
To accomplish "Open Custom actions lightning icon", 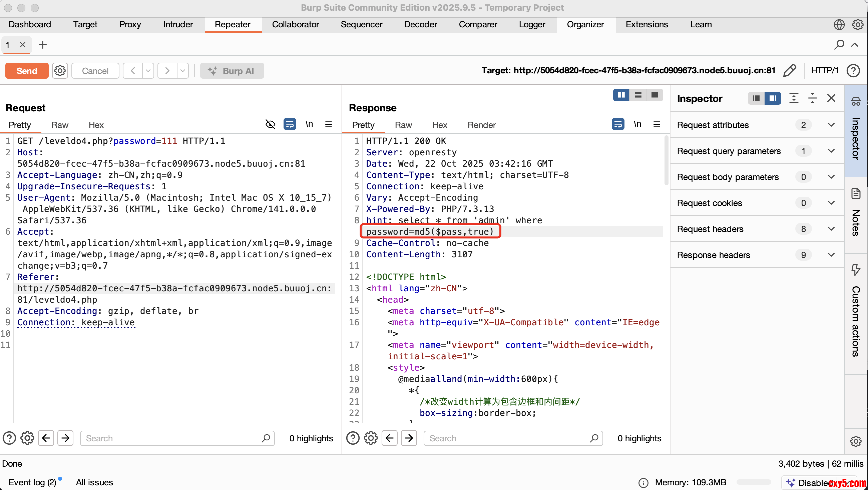I will [856, 269].
